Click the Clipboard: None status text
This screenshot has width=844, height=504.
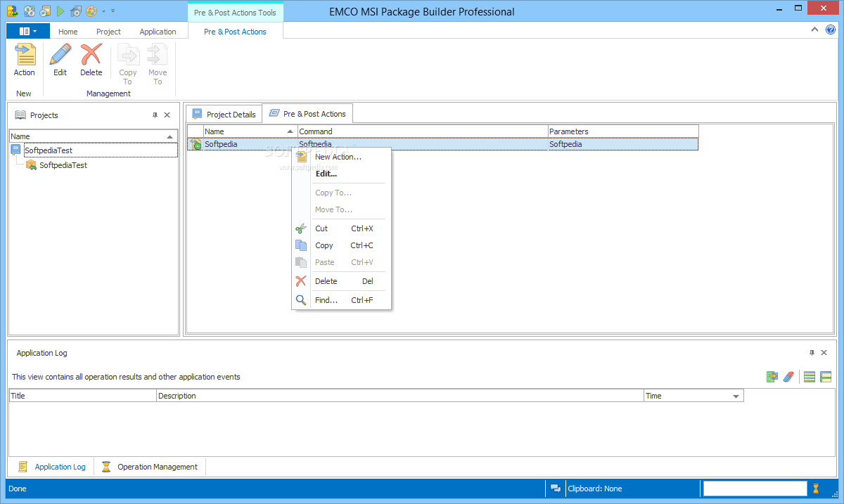click(594, 489)
